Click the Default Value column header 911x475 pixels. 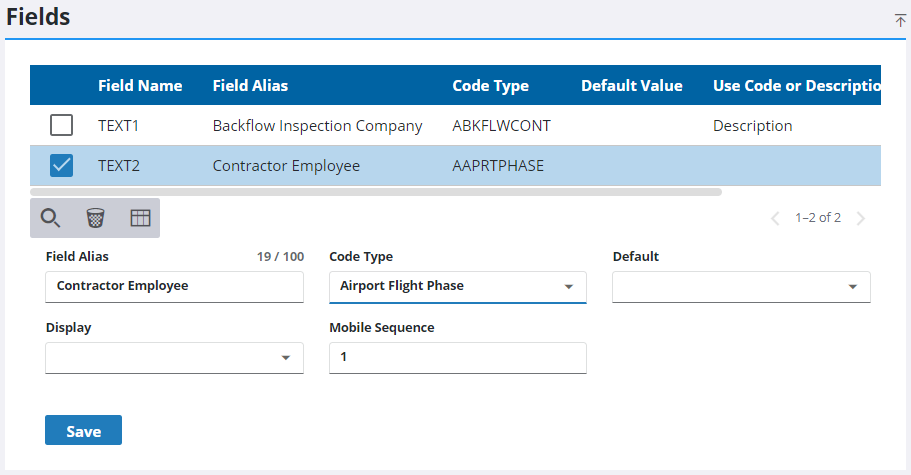[631, 86]
